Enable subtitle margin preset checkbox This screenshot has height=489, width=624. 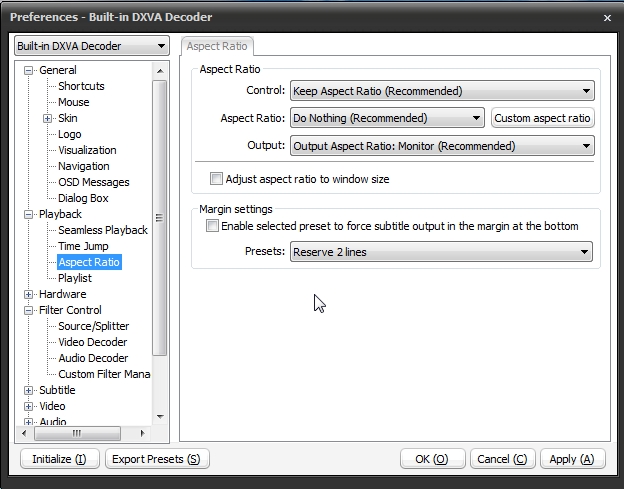pyautogui.click(x=212, y=226)
